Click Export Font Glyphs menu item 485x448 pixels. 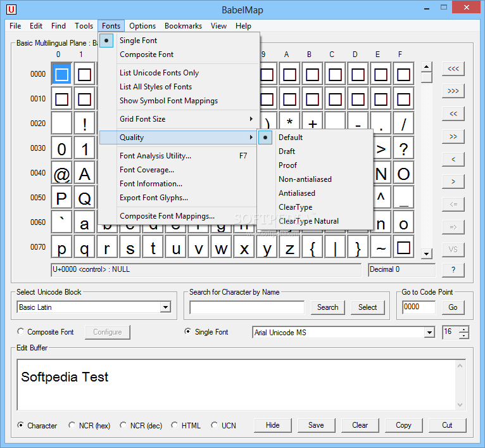click(179, 198)
